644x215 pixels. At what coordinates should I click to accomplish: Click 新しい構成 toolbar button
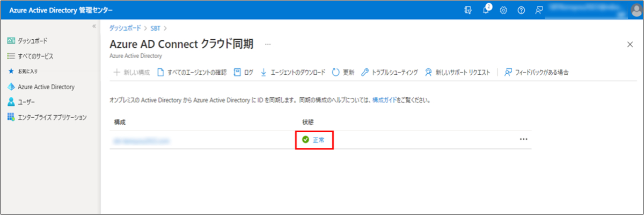131,73
